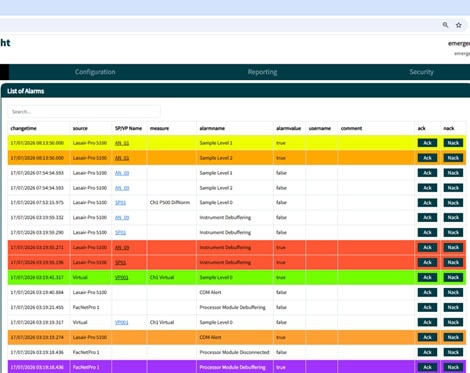
Task: Ack the Ch1 P500 DifNorm Sample Level 0 alarm
Action: pos(427,203)
